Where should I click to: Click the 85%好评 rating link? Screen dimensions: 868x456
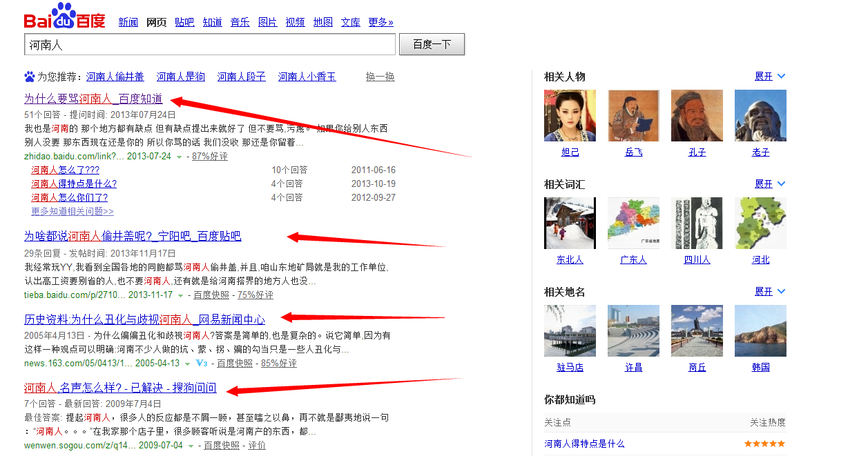(279, 363)
